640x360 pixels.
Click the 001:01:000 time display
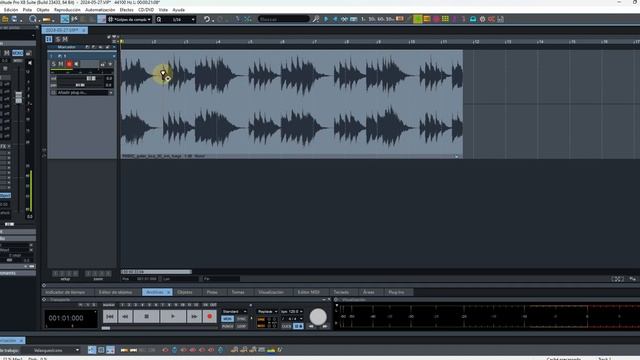pos(71,318)
